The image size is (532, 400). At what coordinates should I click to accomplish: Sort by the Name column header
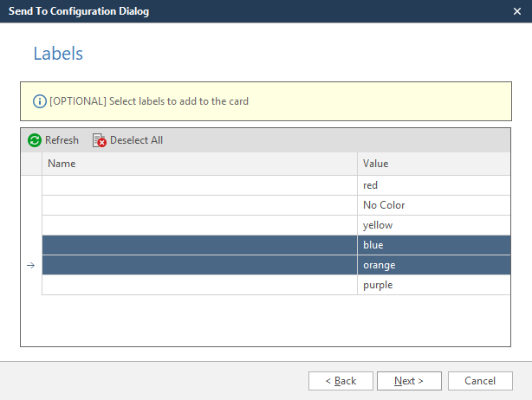click(199, 164)
